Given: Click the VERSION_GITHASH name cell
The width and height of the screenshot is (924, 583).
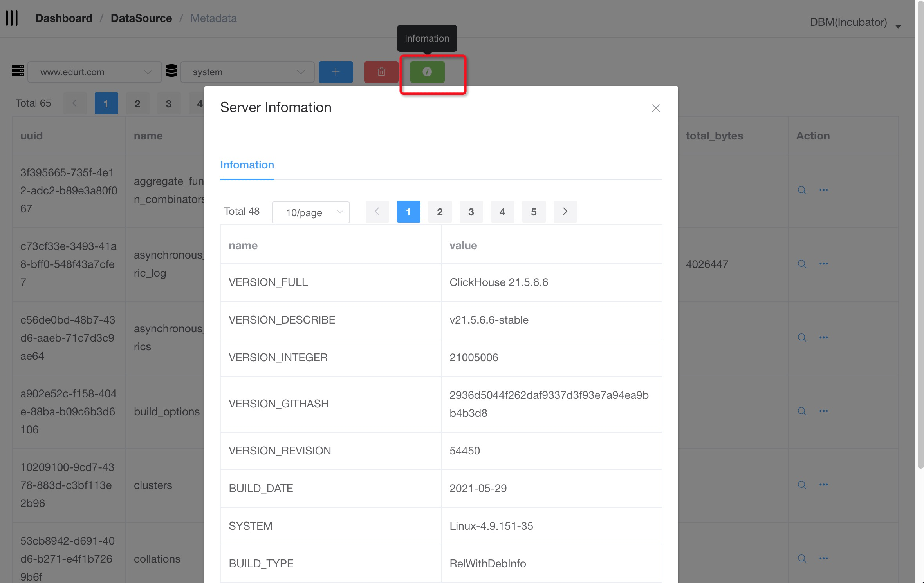Looking at the screenshot, I should (330, 404).
